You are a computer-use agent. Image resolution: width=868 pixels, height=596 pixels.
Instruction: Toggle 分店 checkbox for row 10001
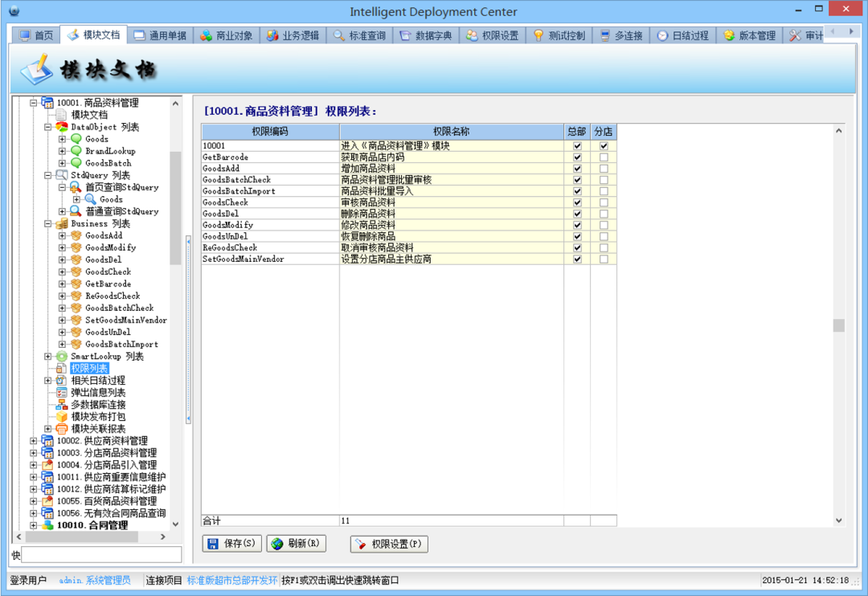(x=604, y=146)
